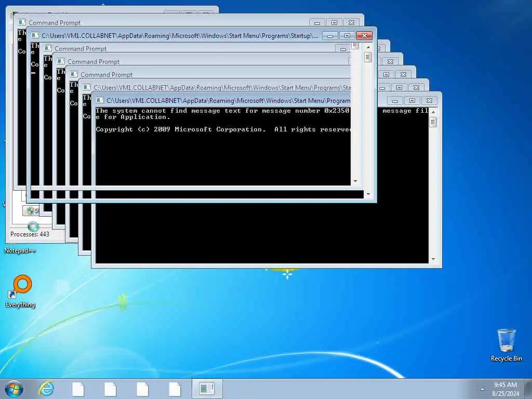Image resolution: width=532 pixels, height=399 pixels.
Task: Click the date 8/25/2024 in the tray
Action: click(506, 394)
